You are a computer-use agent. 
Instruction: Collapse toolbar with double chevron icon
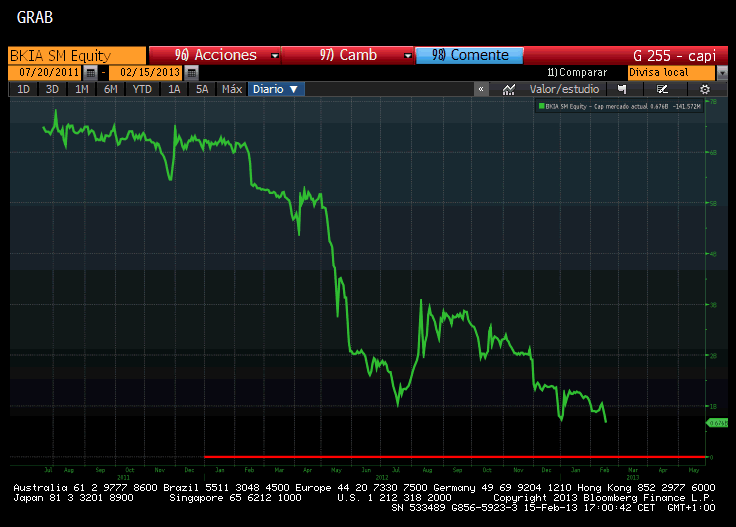[481, 89]
